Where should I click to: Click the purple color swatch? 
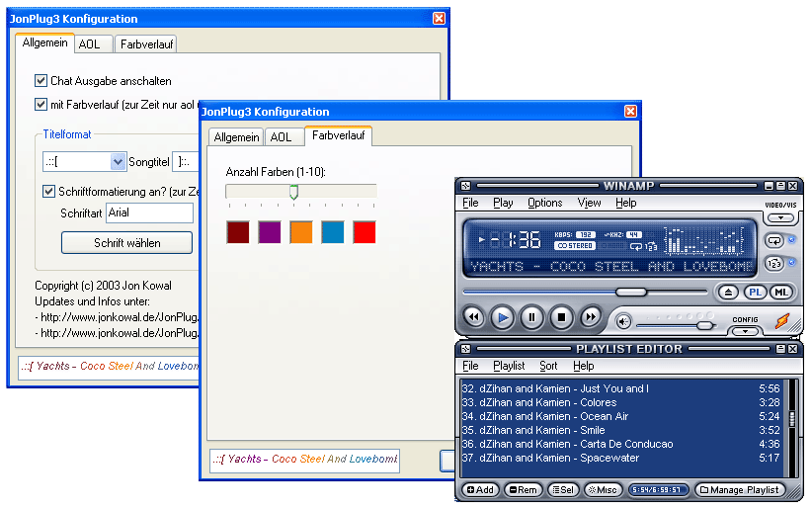(270, 232)
